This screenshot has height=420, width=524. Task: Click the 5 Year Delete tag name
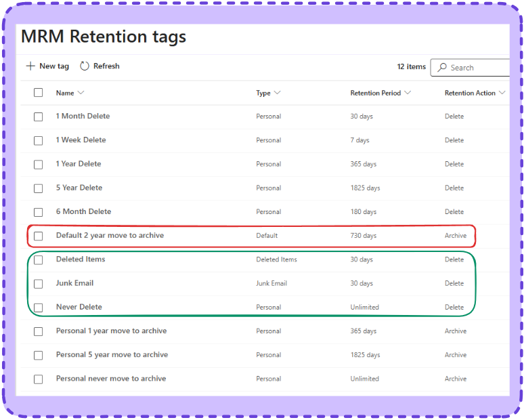79,188
